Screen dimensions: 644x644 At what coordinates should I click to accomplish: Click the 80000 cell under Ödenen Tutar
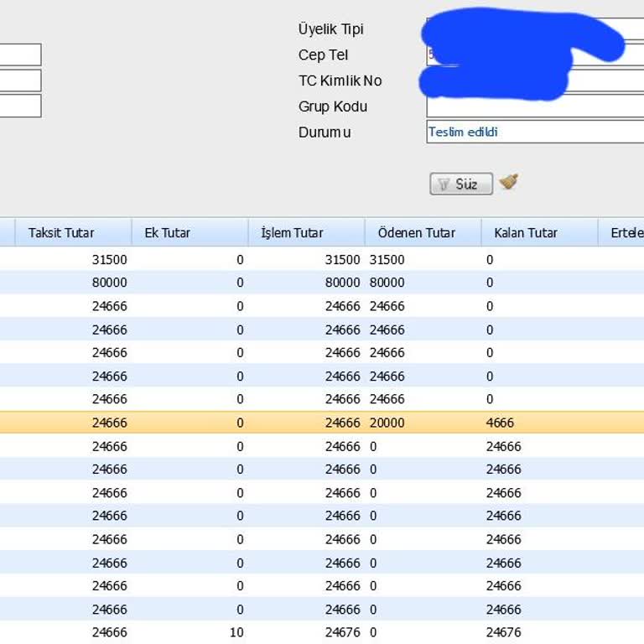coord(387,283)
